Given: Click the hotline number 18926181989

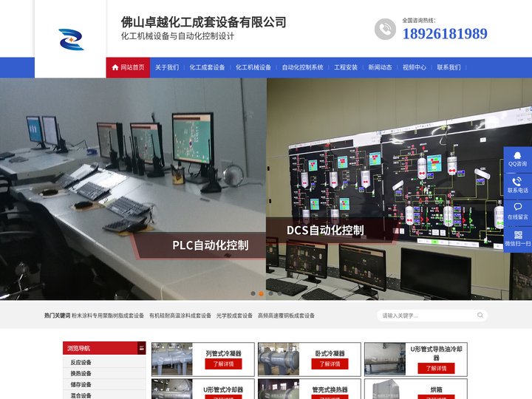Looking at the screenshot, I should tap(445, 33).
